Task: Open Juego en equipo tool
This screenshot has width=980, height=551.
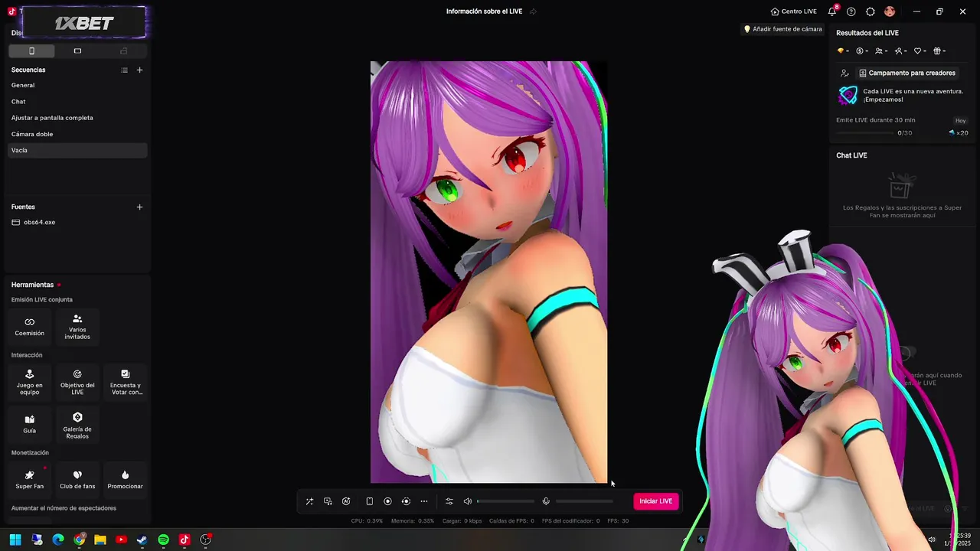Action: click(30, 382)
